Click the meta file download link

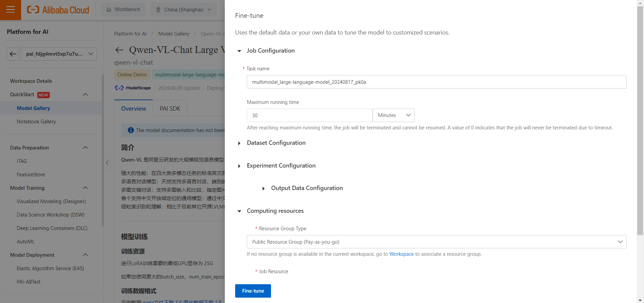coord(162,301)
